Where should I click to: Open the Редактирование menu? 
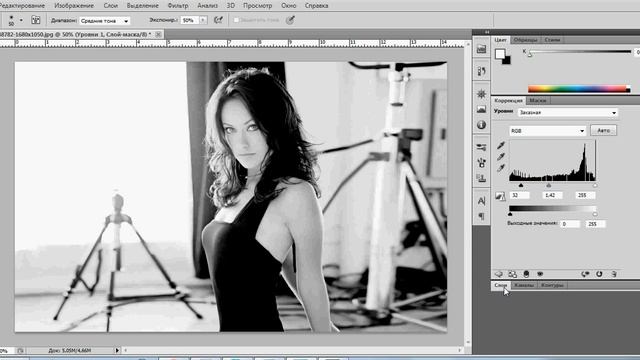click(22, 6)
